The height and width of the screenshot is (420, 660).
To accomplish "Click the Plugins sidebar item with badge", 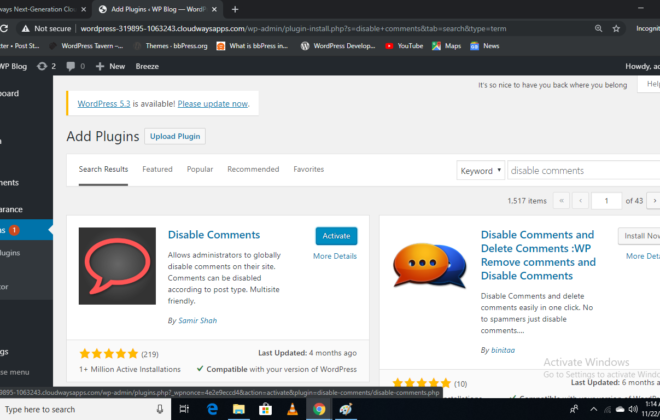I will pos(26,230).
